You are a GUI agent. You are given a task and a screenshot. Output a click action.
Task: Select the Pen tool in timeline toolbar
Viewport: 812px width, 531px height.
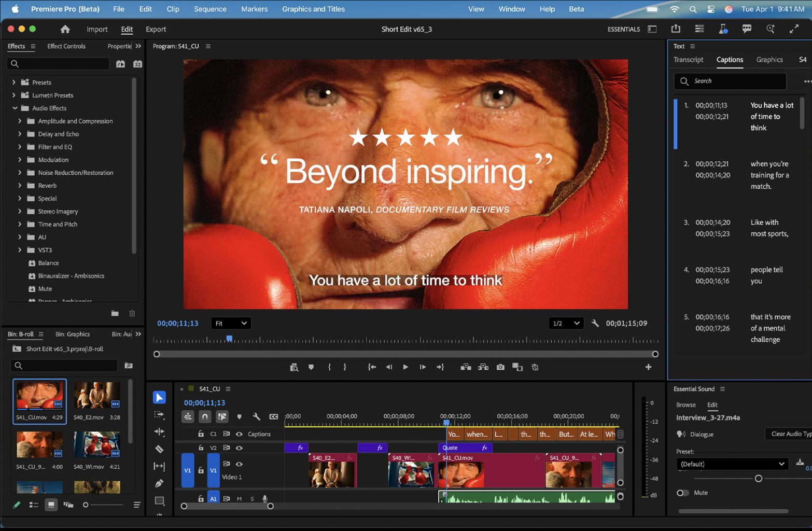point(159,483)
